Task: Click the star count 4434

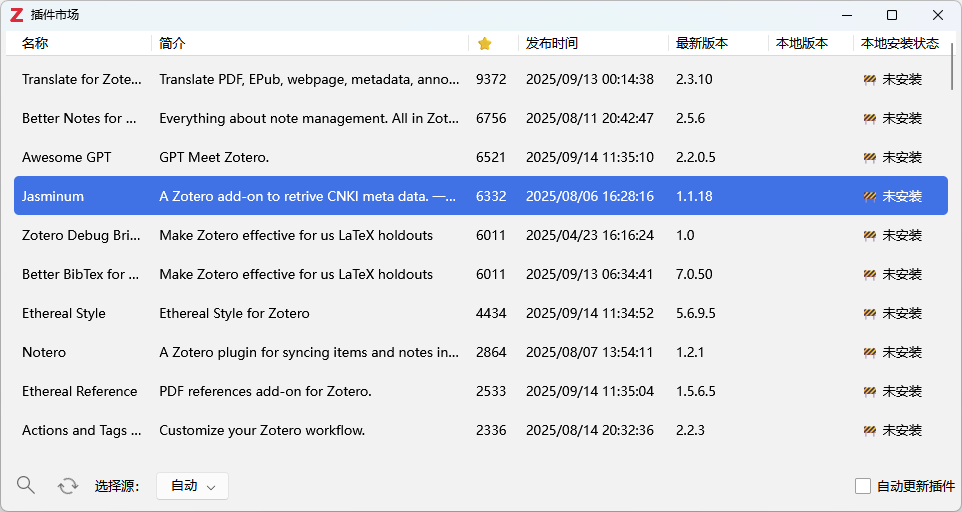Action: click(491, 313)
